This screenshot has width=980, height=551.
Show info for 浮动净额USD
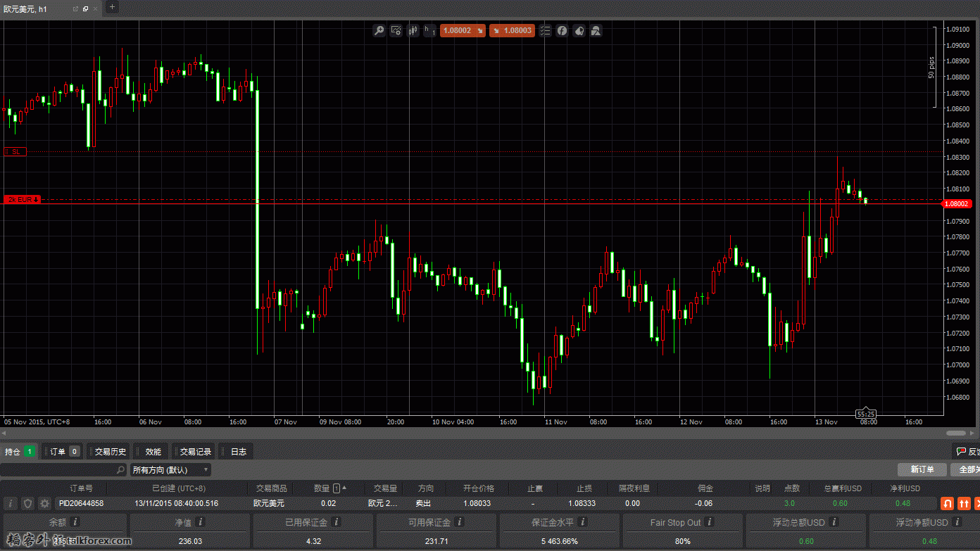coord(957,522)
